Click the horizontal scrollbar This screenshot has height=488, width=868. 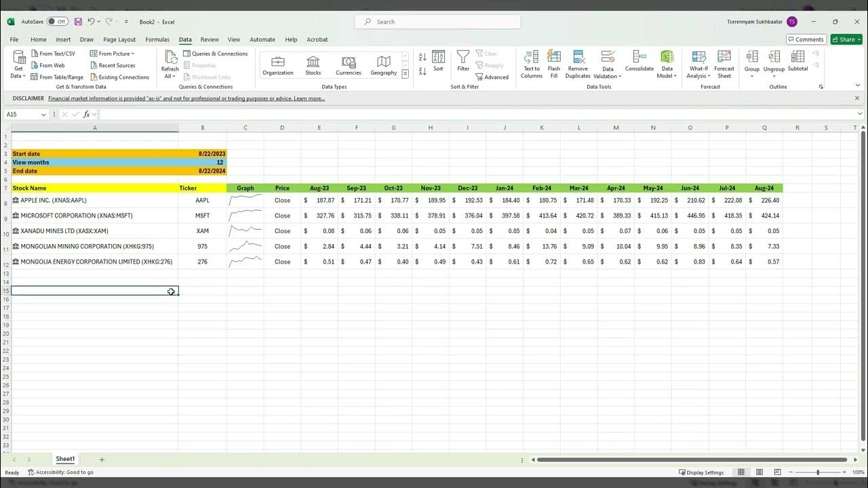coord(692,460)
